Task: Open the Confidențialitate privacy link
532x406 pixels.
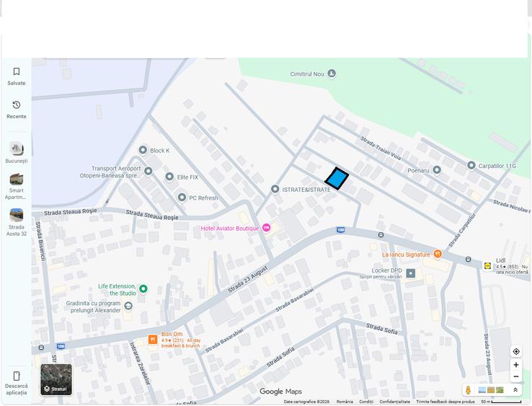Action: pos(394,402)
